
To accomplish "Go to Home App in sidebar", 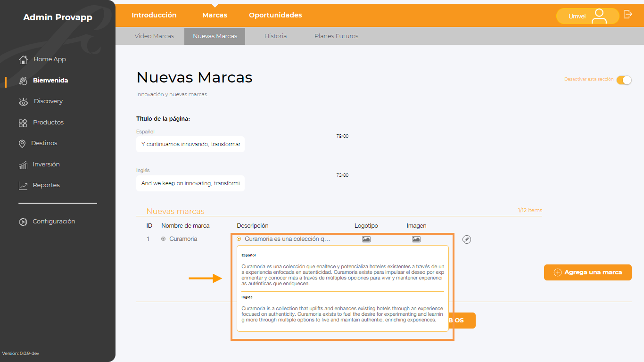I will [x=50, y=59].
